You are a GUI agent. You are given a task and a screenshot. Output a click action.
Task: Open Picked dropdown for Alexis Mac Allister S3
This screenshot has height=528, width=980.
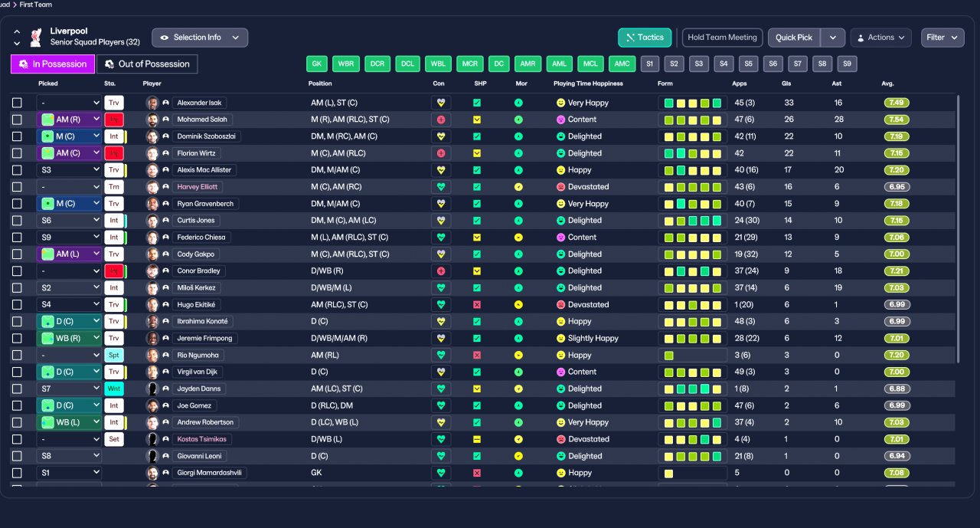click(x=70, y=170)
